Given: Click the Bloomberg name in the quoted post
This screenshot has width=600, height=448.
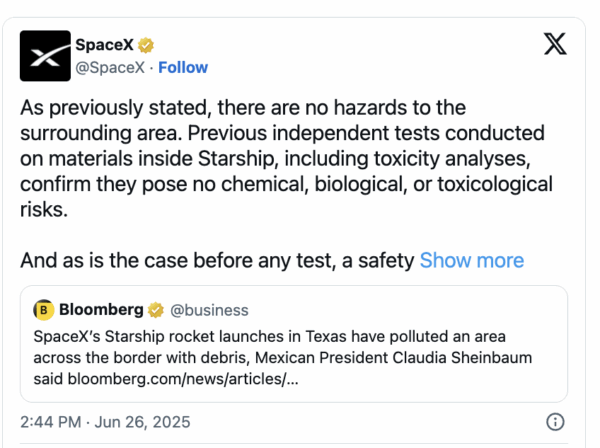Looking at the screenshot, I should pyautogui.click(x=101, y=310).
